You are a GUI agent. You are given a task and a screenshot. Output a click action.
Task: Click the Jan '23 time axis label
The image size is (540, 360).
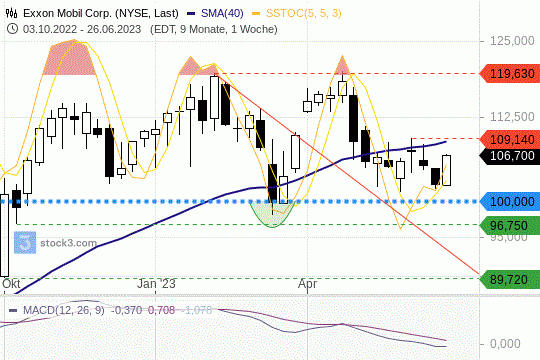tap(156, 284)
